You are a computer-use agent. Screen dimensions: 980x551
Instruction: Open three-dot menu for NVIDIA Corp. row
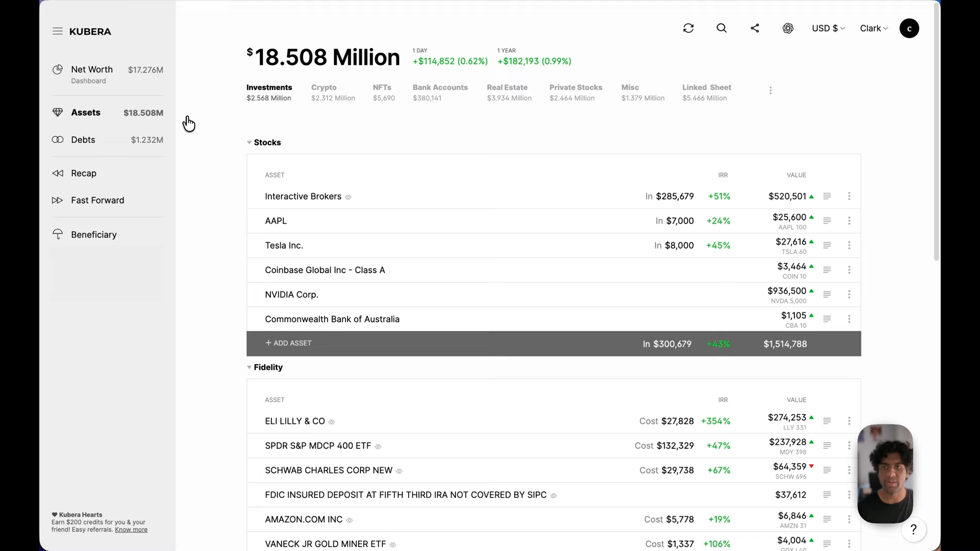849,294
